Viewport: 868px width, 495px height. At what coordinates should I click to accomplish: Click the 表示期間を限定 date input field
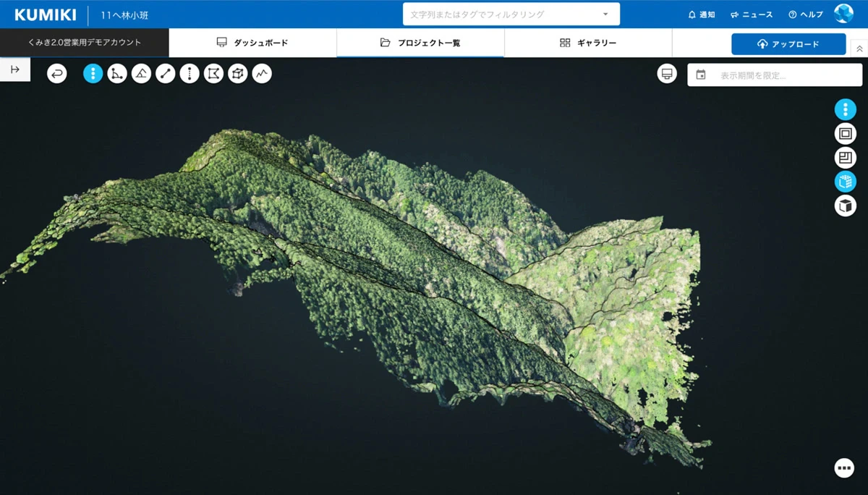[x=775, y=75]
